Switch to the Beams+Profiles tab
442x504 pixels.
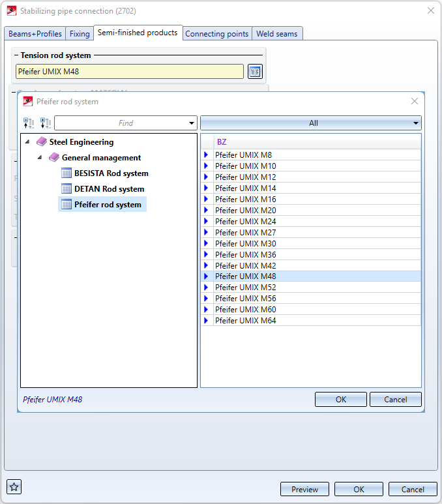coord(35,33)
